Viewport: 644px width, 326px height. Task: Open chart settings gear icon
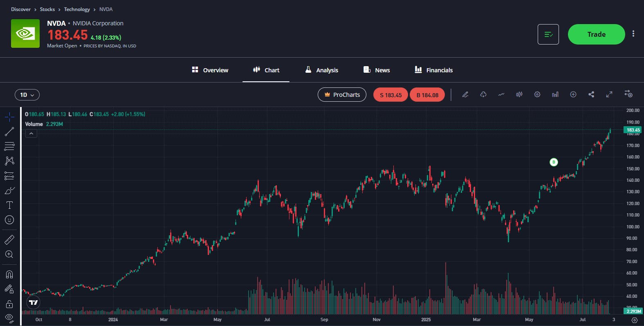tap(537, 94)
